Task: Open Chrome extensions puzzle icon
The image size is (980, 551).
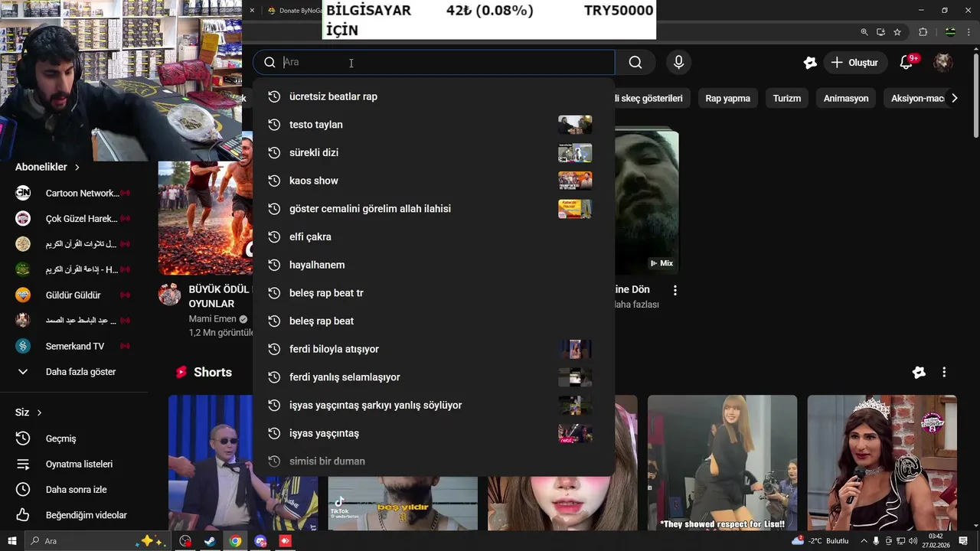Action: pyautogui.click(x=923, y=32)
